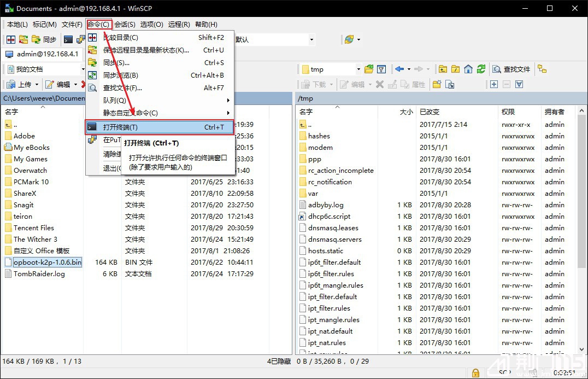Image resolution: width=588 pixels, height=379 pixels.
Task: Choose 同步浏览(B) menu entry
Action: point(160,75)
